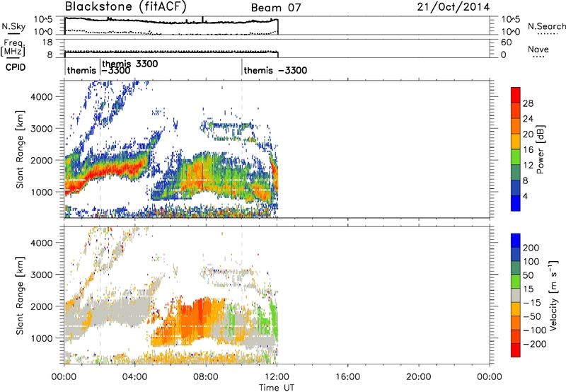Click the '16' tick on the power colorbar
The width and height of the screenshot is (566, 392).
point(528,150)
